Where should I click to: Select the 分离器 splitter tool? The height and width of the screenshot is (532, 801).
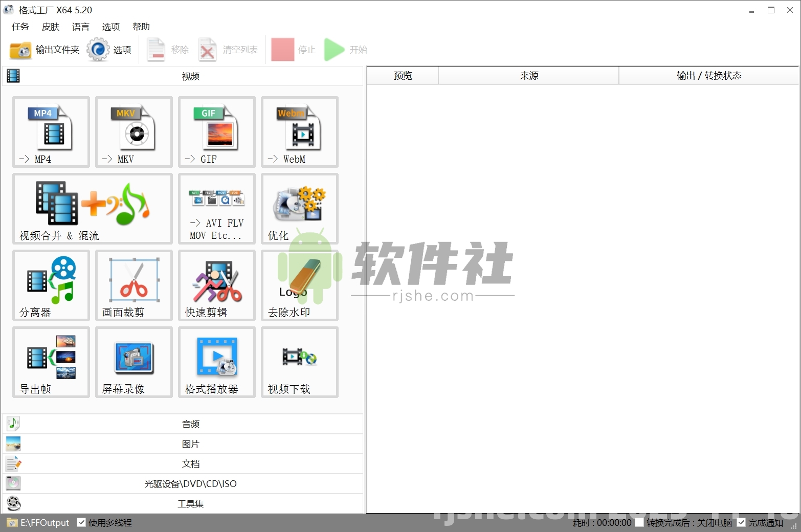(x=51, y=285)
